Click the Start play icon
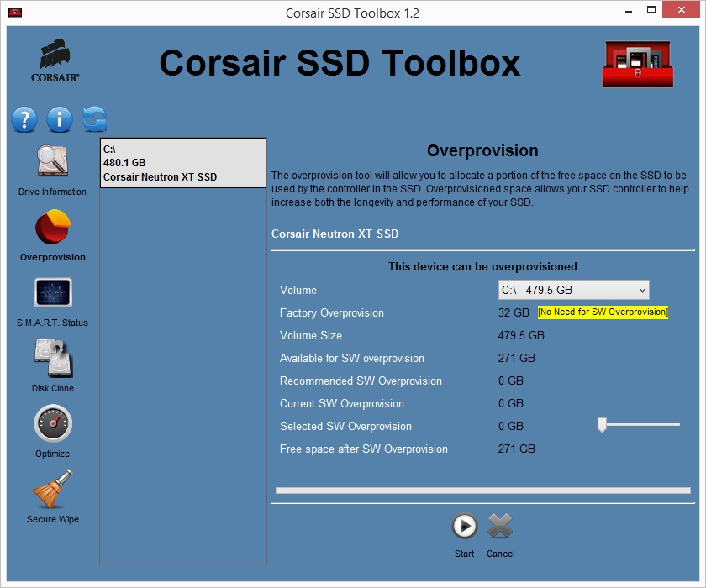 tap(464, 526)
